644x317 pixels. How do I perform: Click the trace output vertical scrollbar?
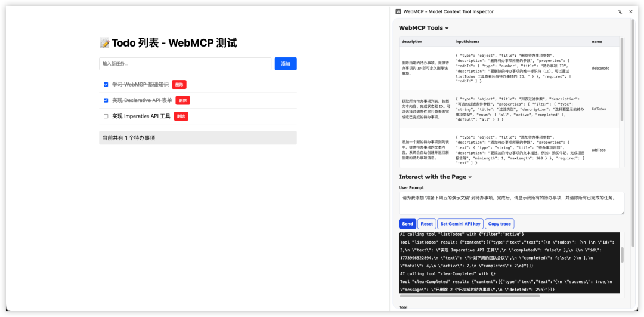click(622, 255)
